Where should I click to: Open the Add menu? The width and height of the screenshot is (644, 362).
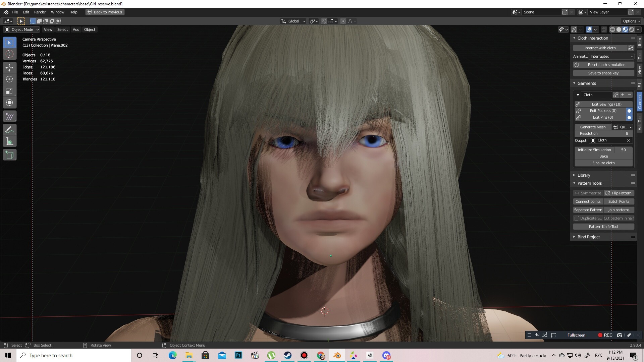click(76, 29)
